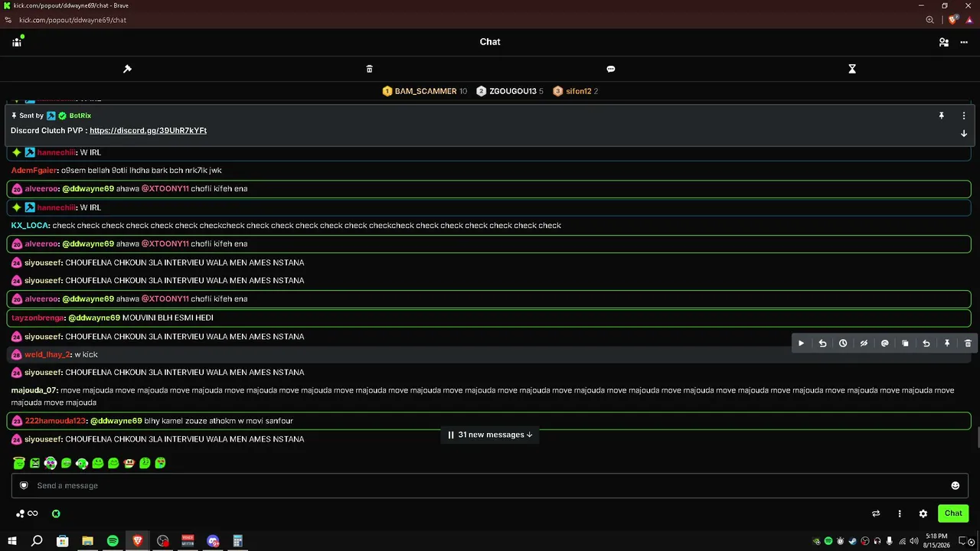Delete message with hover toolbar trash icon
Image resolution: width=980 pixels, height=551 pixels.
point(968,344)
